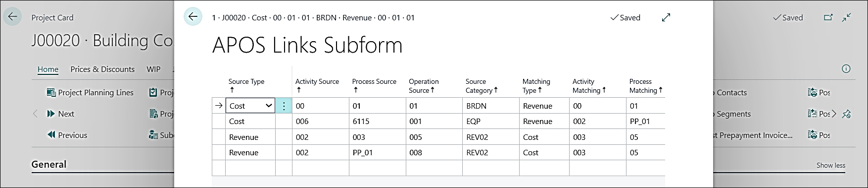Click process source cell 6115
The width and height of the screenshot is (868, 188).
pos(377,121)
